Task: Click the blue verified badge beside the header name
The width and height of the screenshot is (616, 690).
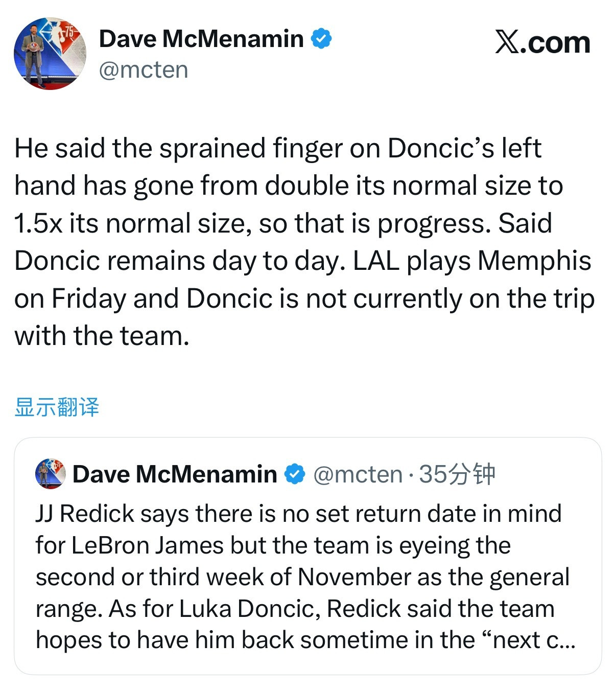Action: coord(321,39)
